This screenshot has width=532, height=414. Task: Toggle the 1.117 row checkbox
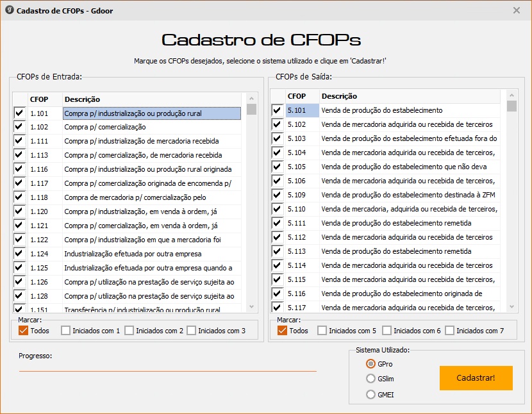coord(19,183)
